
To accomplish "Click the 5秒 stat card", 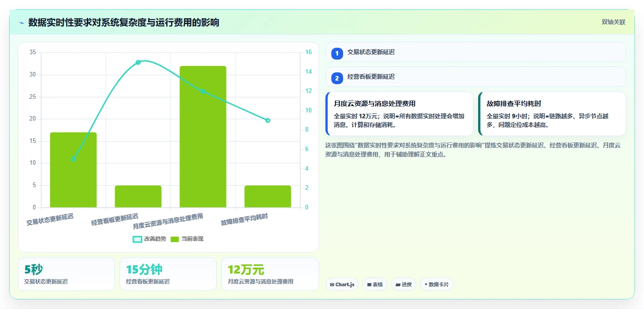I will pyautogui.click(x=66, y=274).
